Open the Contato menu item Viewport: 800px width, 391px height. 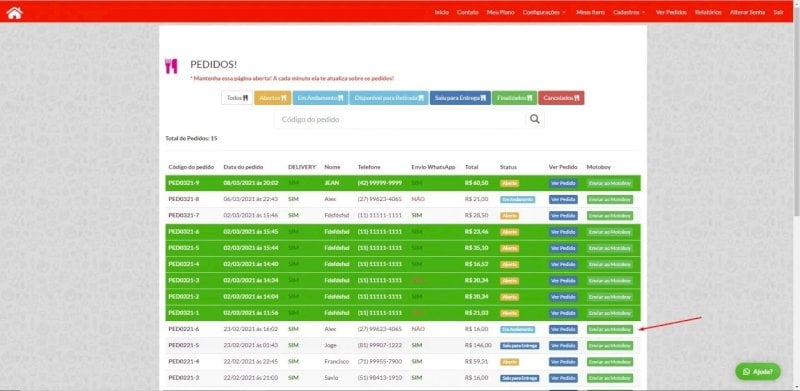467,12
